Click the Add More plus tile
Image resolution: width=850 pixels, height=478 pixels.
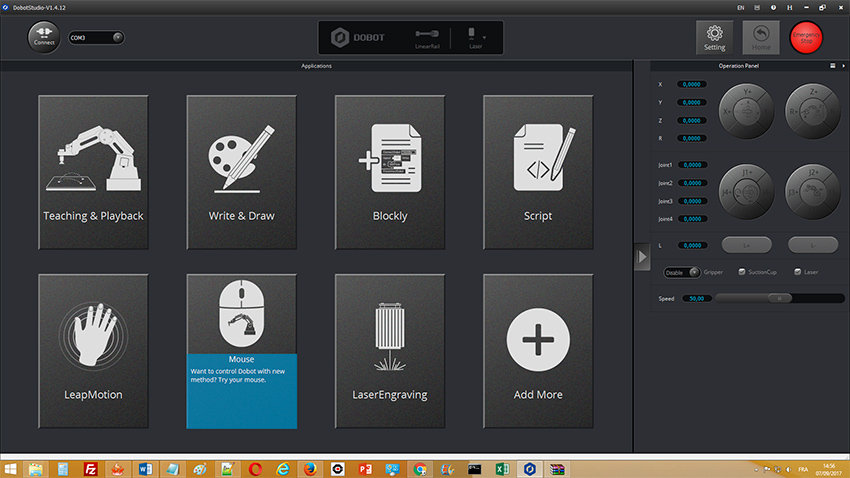coord(538,351)
